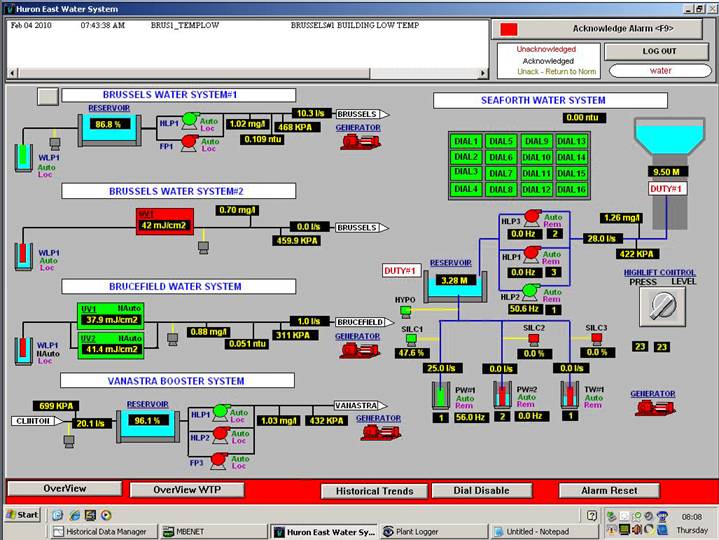
Task: Click the PW#1 well pump icon
Action: (439, 395)
